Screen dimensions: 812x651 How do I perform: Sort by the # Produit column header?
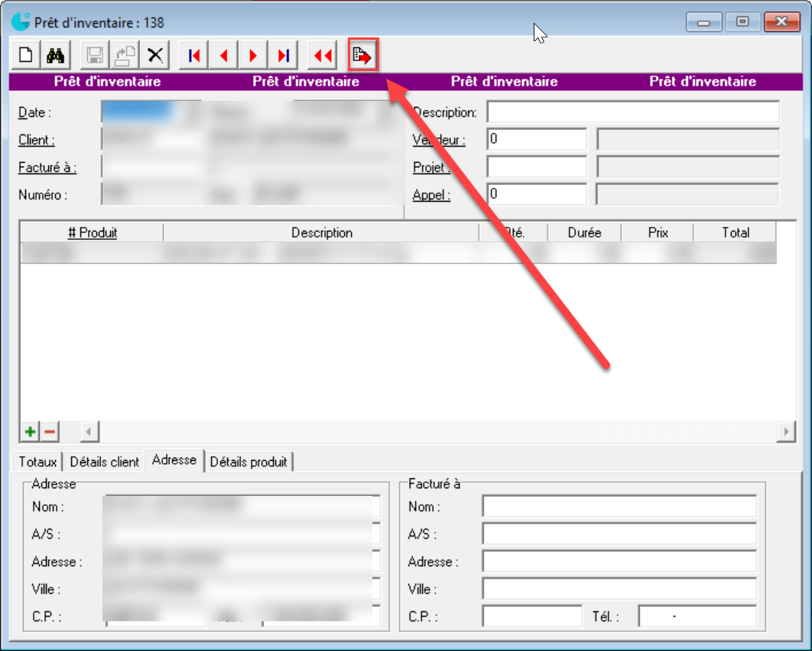(92, 233)
